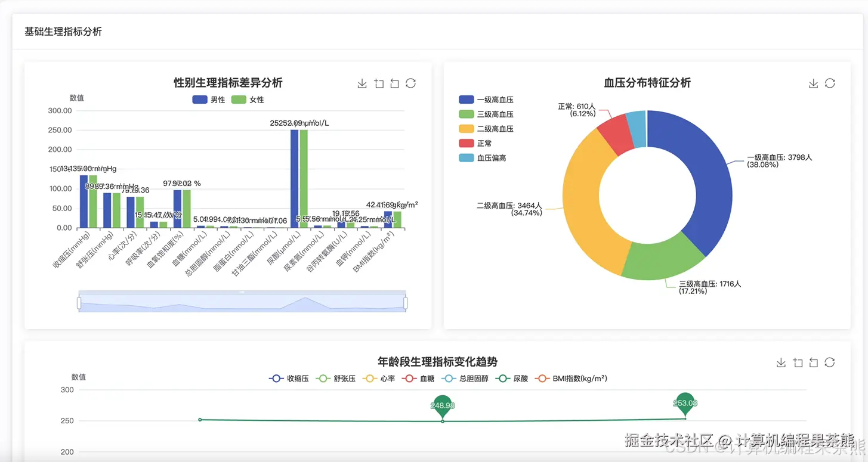Toggle 正常 in the pie legend
The width and height of the screenshot is (868, 462).
pyautogui.click(x=475, y=143)
